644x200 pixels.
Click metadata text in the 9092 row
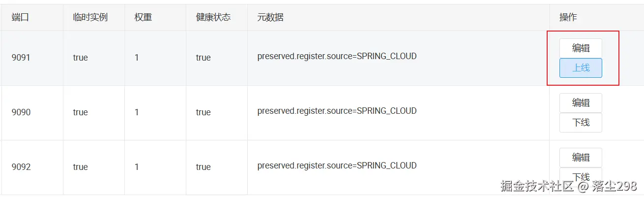[337, 166]
